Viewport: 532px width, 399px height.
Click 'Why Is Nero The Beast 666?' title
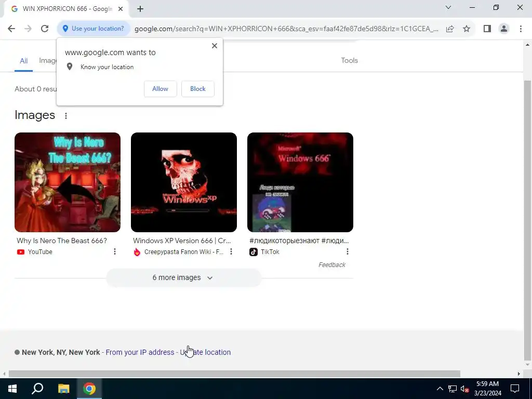[x=62, y=241]
